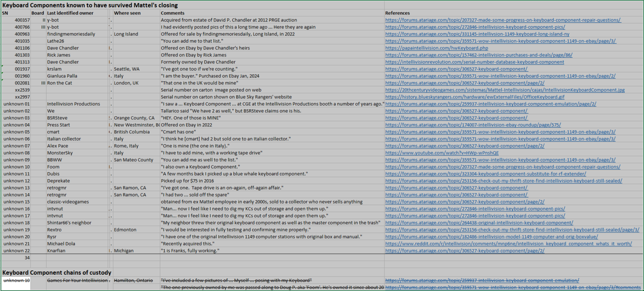Click the 20thcenturyvideogames.com carton image link
This screenshot has width=644, height=291.
point(505,90)
